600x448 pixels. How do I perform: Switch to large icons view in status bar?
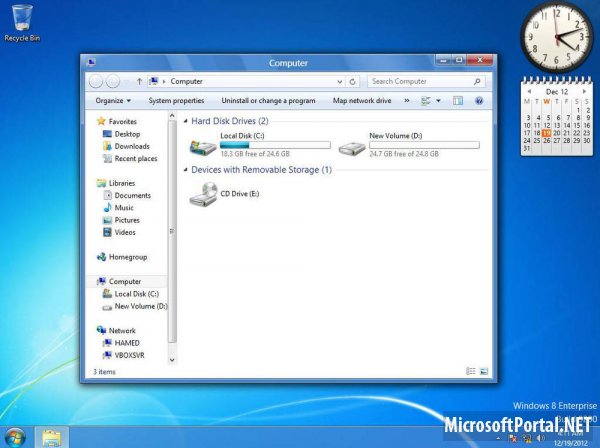pos(484,371)
